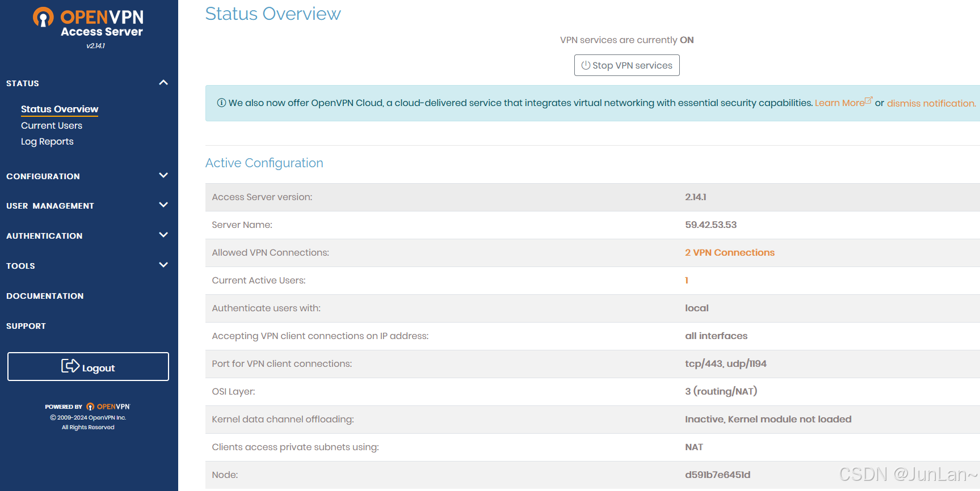Open the SUPPORT menu item

[x=26, y=326]
